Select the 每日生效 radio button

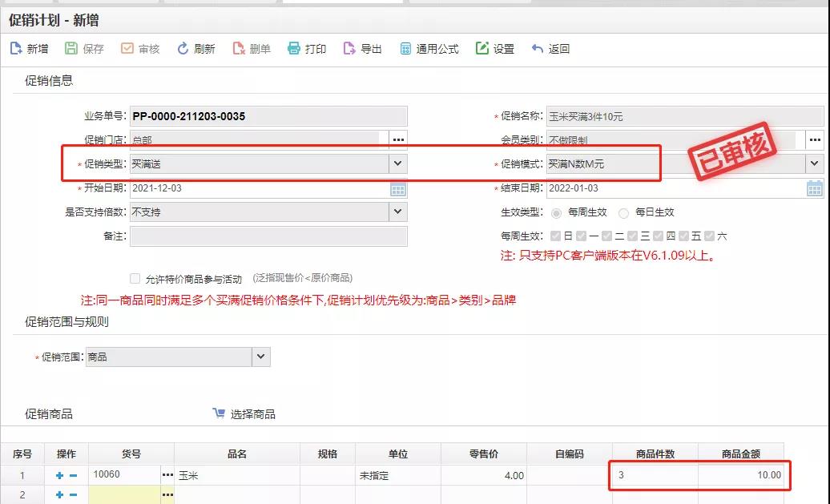[626, 212]
